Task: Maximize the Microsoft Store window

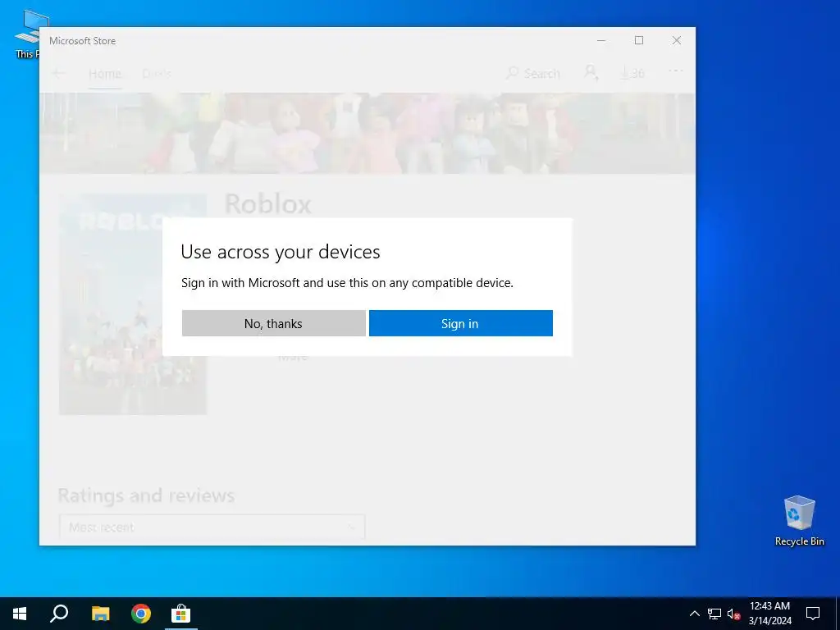Action: pos(639,41)
